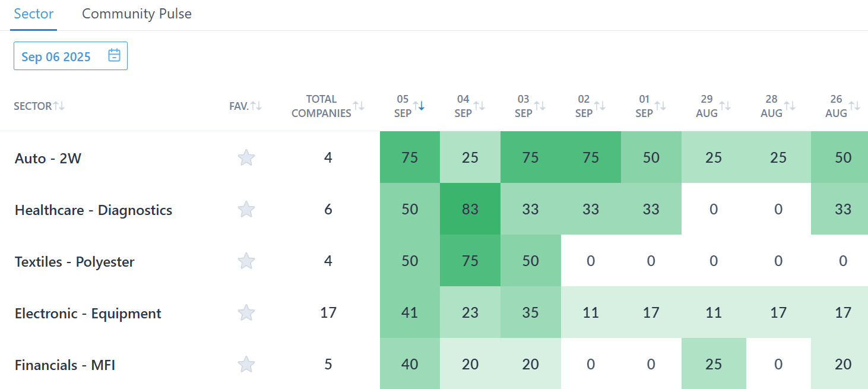Sort by the 29 Aug column arrows

pos(724,106)
